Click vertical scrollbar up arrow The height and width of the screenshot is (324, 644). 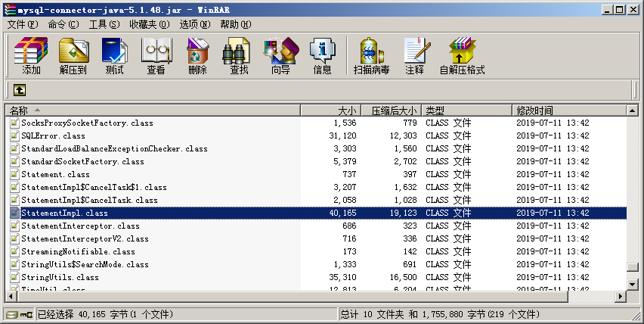click(x=633, y=111)
